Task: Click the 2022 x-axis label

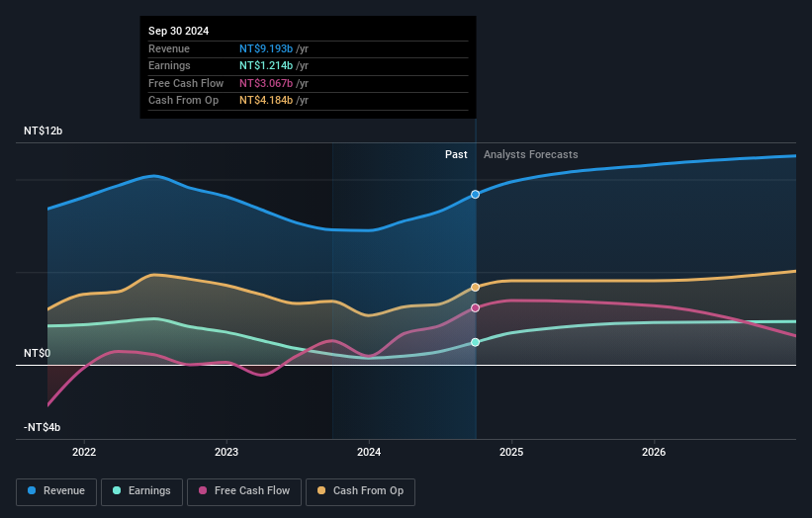Action: [x=84, y=453]
